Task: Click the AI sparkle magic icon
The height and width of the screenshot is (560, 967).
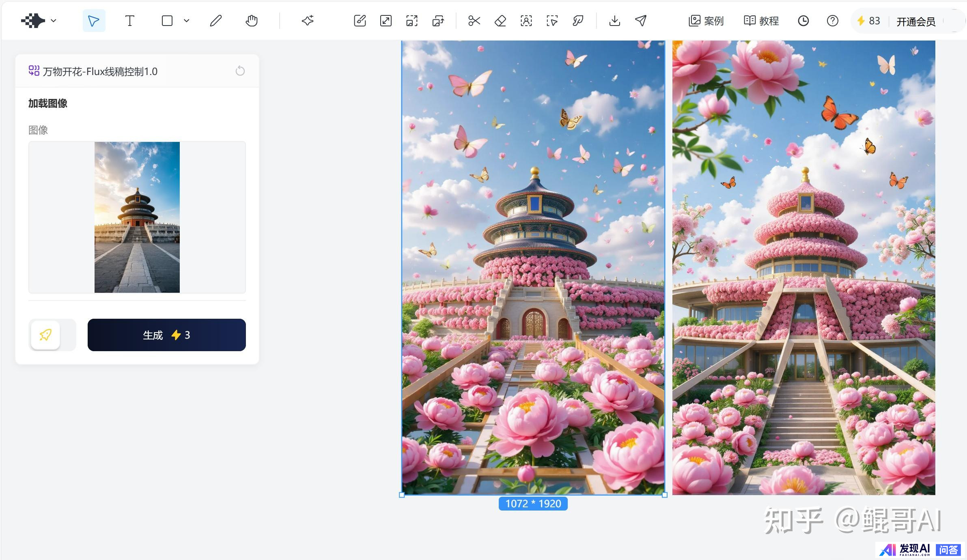Action: (x=308, y=21)
